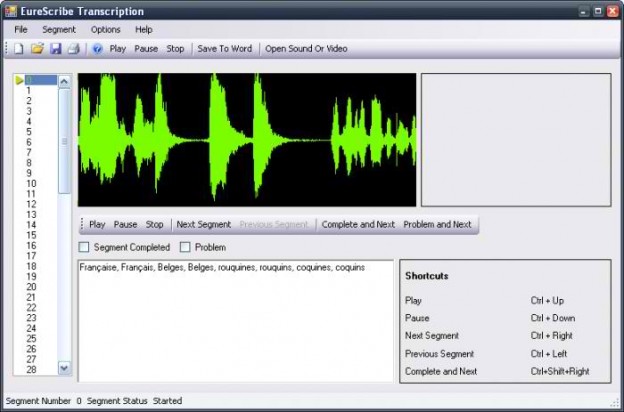Select segment 24 in list
Viewport: 624px width, 412px height.
coord(31,328)
